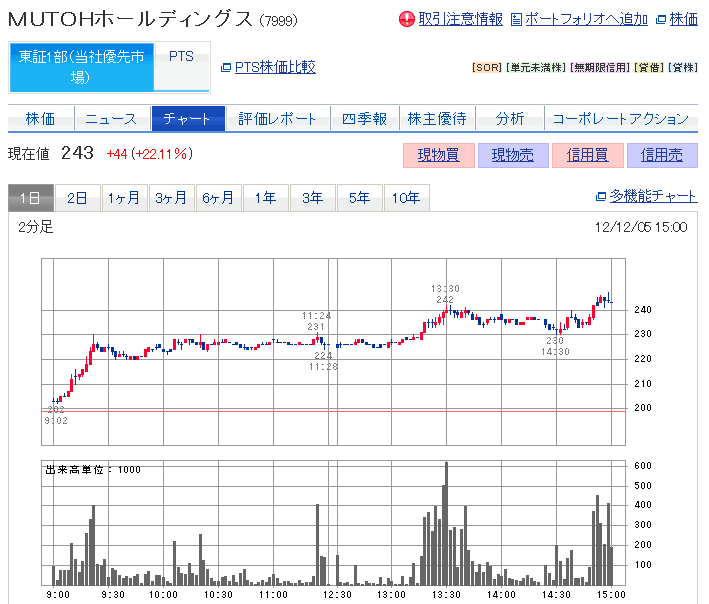Screen dimensions: 709x604
Task: Click the 13:30 high label 242
Action: (445, 294)
